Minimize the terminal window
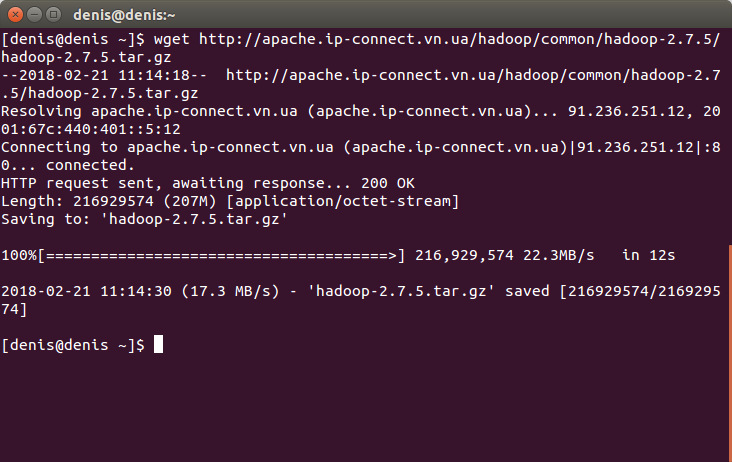This screenshot has height=462, width=732. (x=35, y=15)
